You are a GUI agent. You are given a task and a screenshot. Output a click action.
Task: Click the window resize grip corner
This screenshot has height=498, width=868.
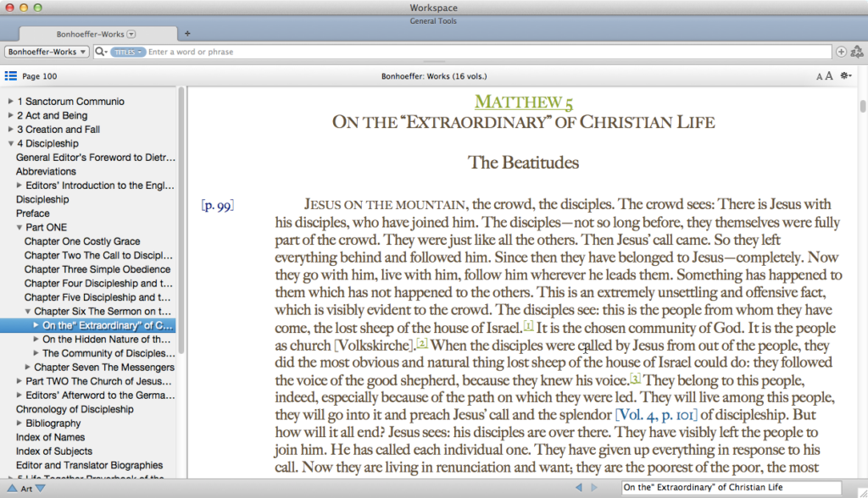(862, 492)
